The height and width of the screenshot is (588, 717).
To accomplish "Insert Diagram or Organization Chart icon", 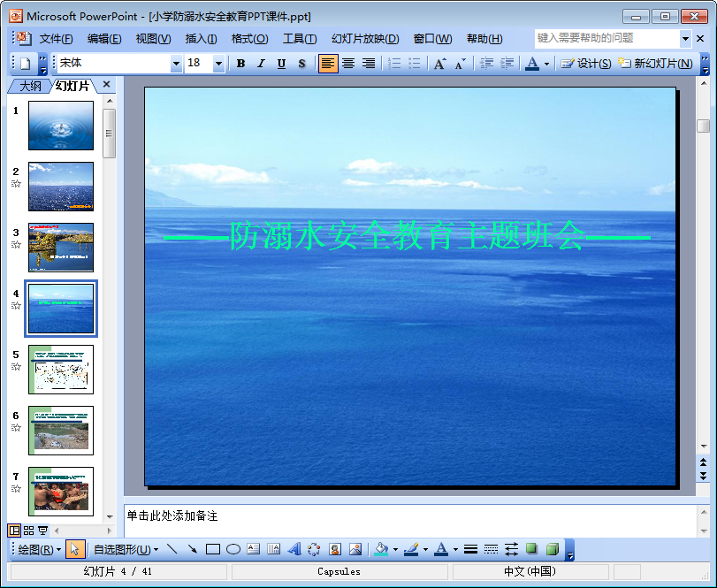I will click(314, 549).
